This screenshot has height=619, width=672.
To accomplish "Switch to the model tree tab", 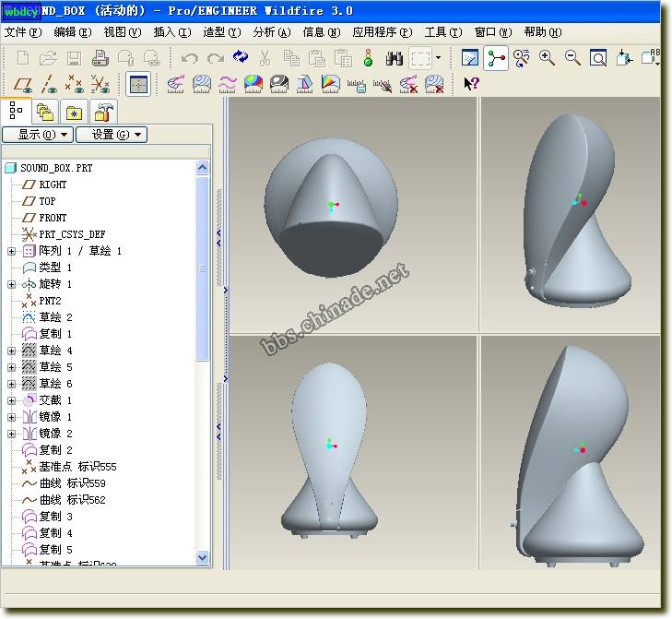I will coord(16,111).
